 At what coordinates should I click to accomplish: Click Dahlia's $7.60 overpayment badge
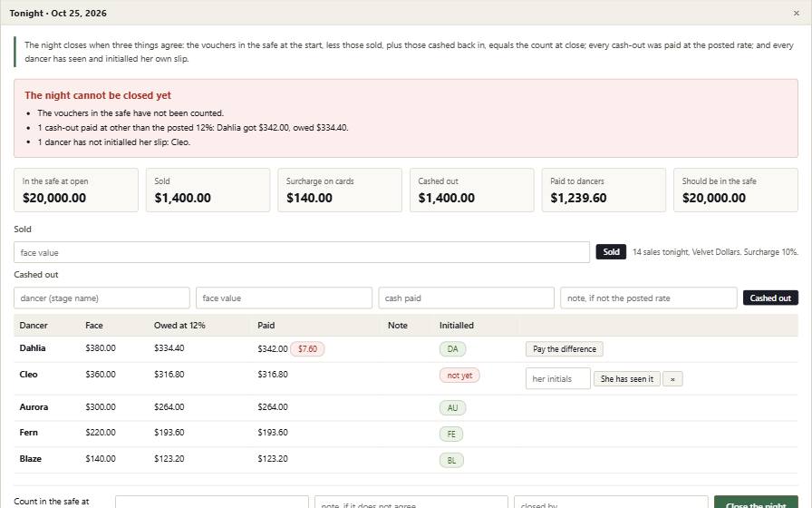point(307,349)
